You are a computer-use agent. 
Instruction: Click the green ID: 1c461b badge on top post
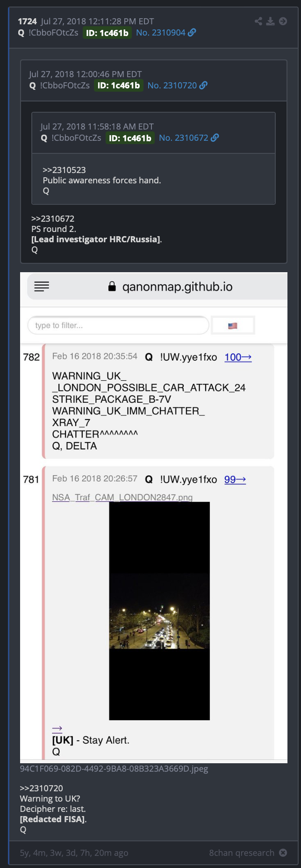point(107,33)
